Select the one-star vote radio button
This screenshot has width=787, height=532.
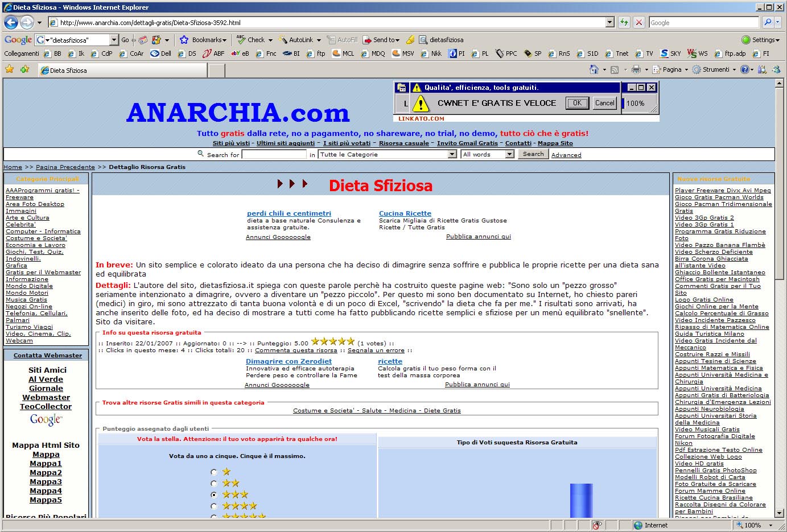pos(213,472)
